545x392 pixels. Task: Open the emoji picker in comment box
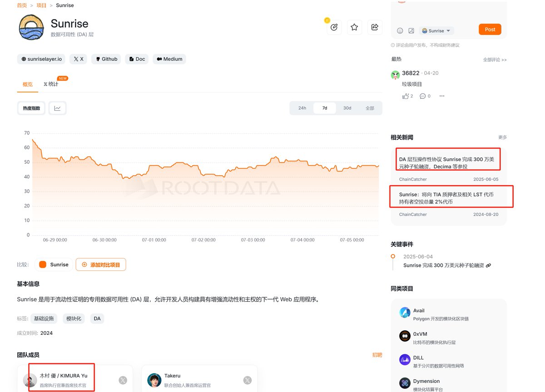click(x=400, y=30)
